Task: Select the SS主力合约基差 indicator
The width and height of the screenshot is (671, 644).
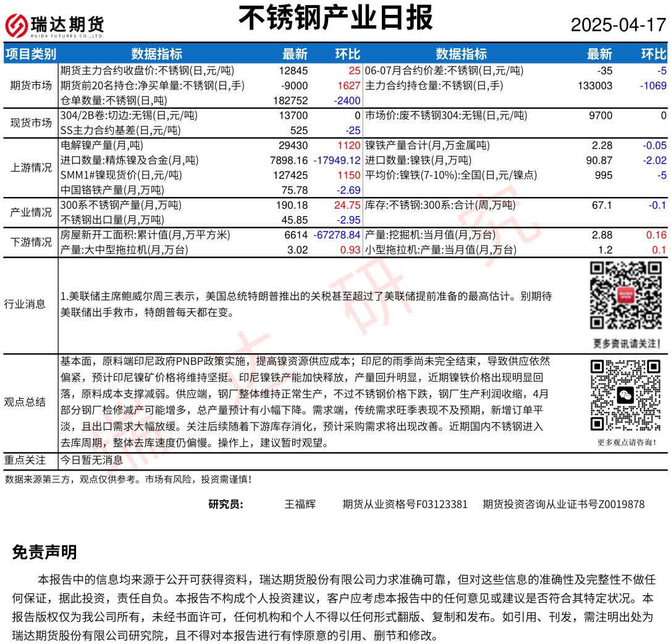Action: 120,130
